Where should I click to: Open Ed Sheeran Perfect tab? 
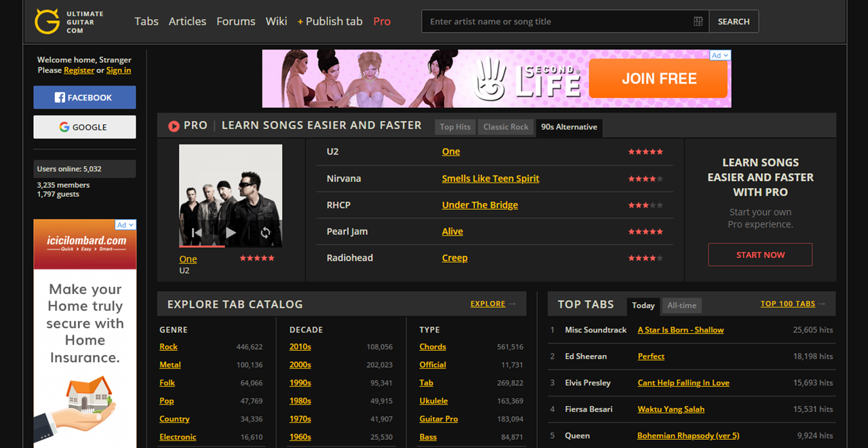651,356
